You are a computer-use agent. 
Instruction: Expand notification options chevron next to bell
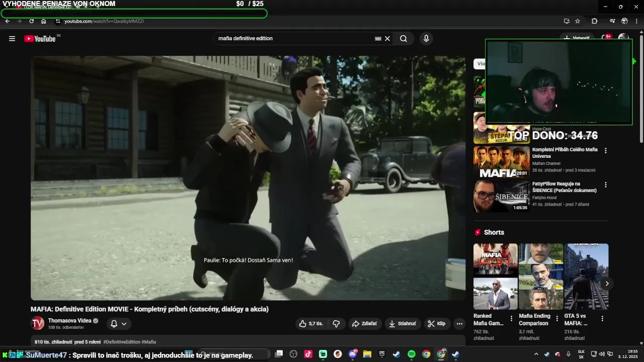pyautogui.click(x=124, y=324)
